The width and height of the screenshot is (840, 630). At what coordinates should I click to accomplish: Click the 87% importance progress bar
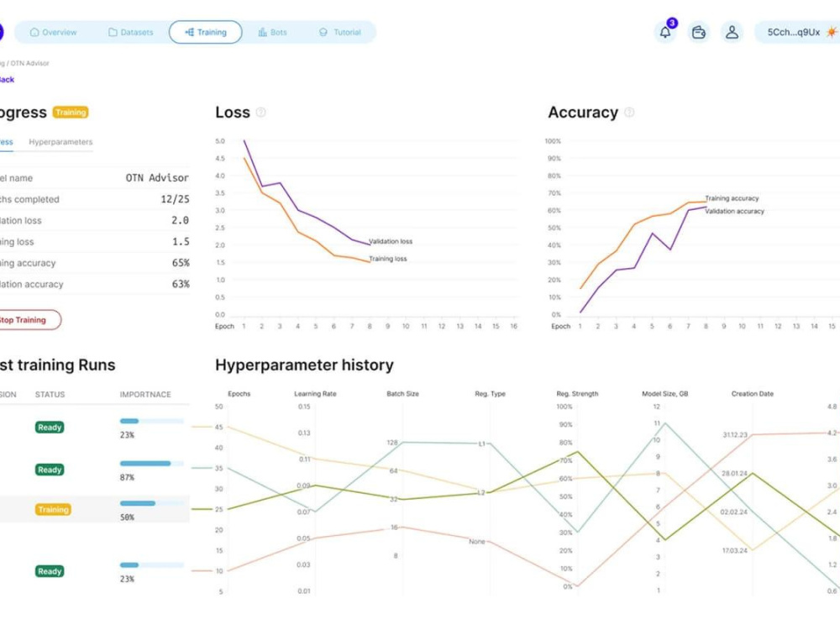[151, 464]
